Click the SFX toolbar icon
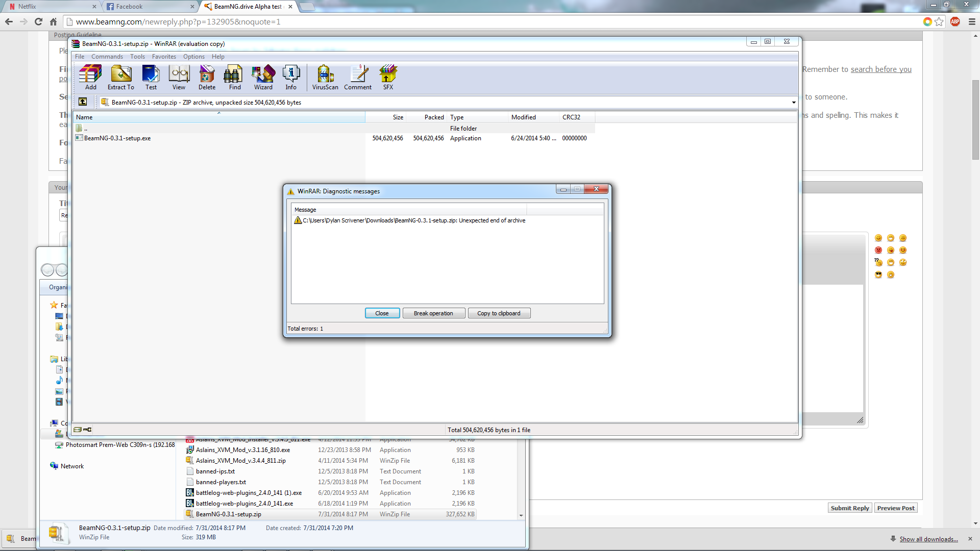Screen dimensions: 980x551 tap(388, 78)
